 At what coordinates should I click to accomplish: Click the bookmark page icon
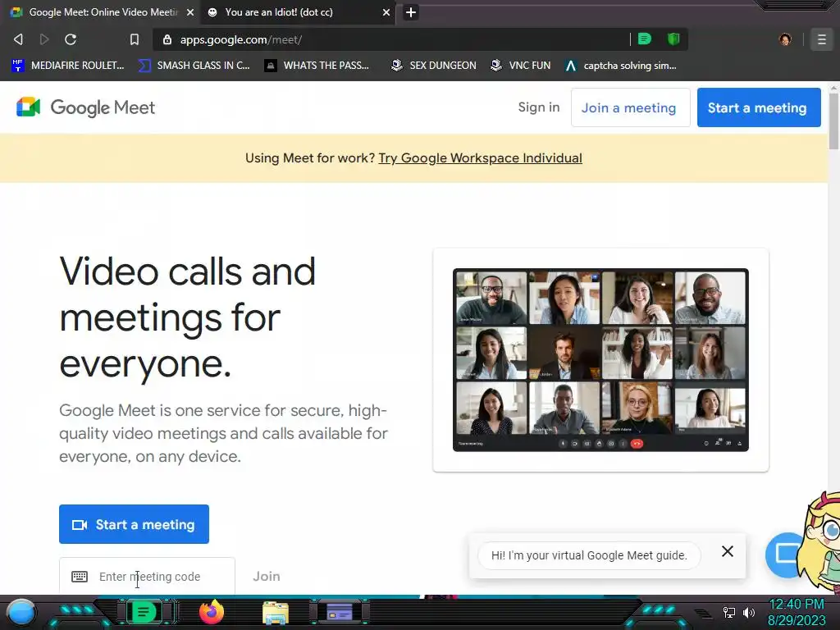pos(135,39)
